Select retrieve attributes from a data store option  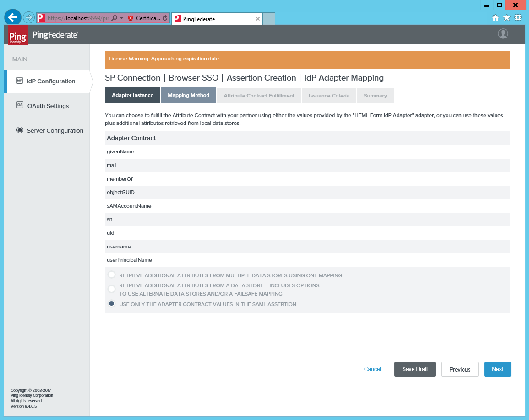pyautogui.click(x=112, y=289)
